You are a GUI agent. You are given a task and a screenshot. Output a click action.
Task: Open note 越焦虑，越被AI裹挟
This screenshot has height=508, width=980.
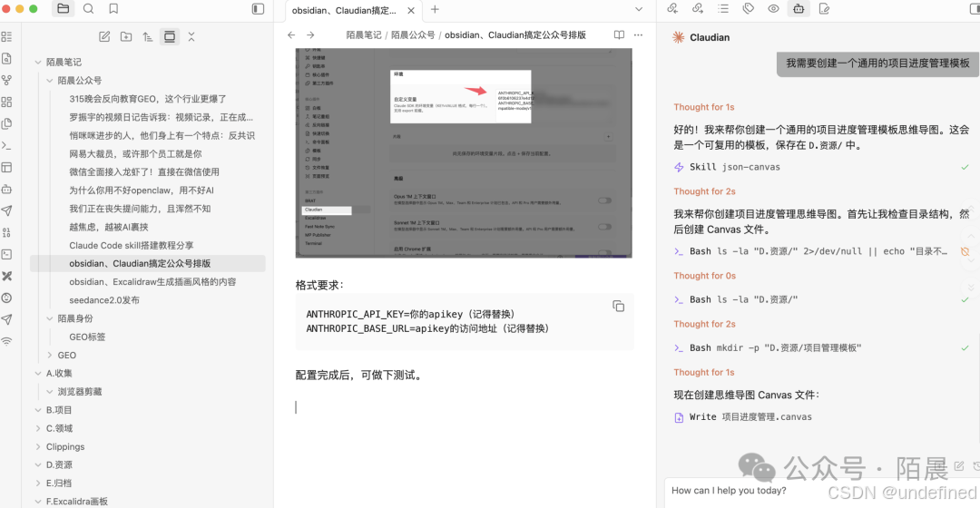109,227
